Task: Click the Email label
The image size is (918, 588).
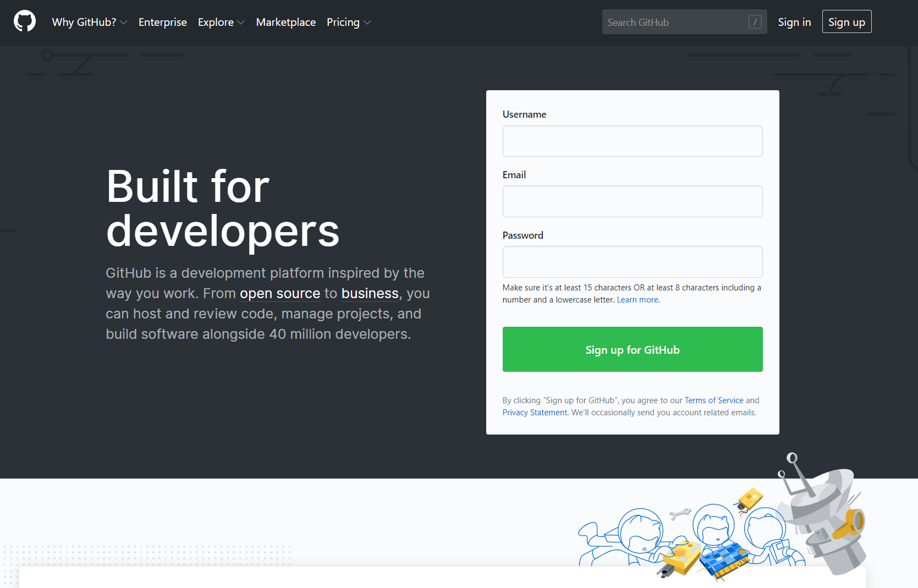Action: pos(514,175)
